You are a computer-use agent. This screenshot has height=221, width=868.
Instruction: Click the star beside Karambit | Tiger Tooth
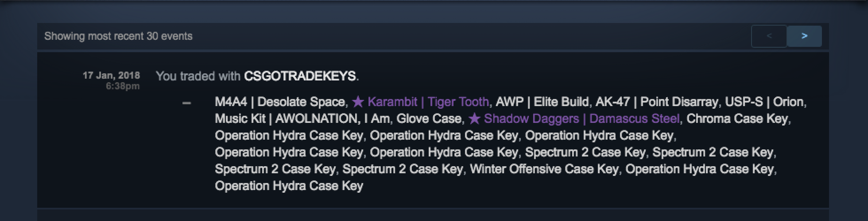358,102
